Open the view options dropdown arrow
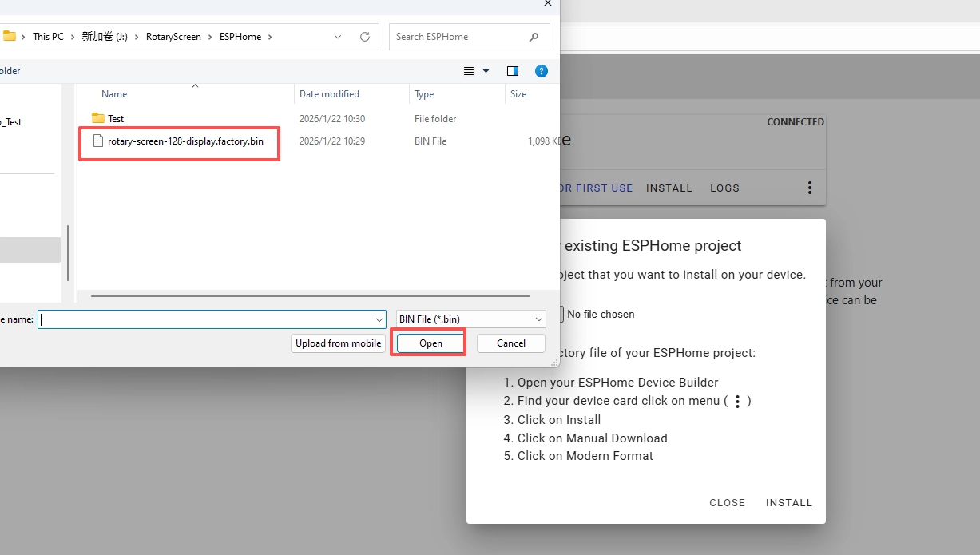980x555 pixels. tap(486, 71)
